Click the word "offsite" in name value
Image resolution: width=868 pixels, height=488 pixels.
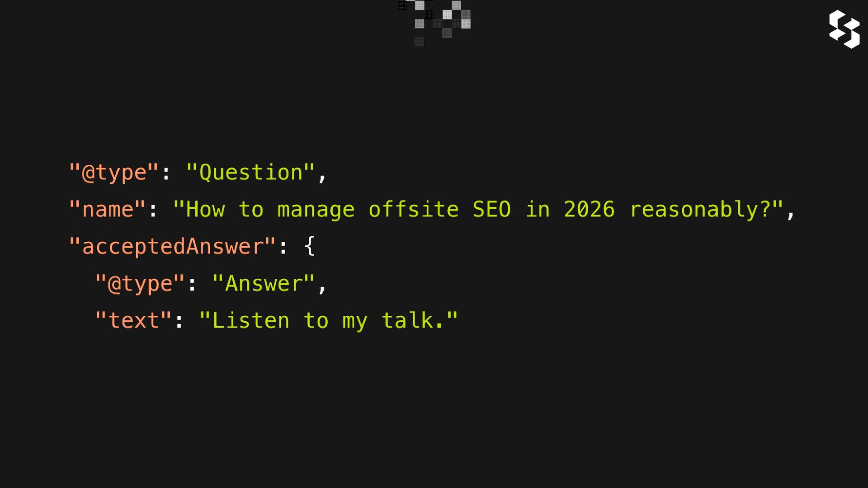tap(414, 210)
